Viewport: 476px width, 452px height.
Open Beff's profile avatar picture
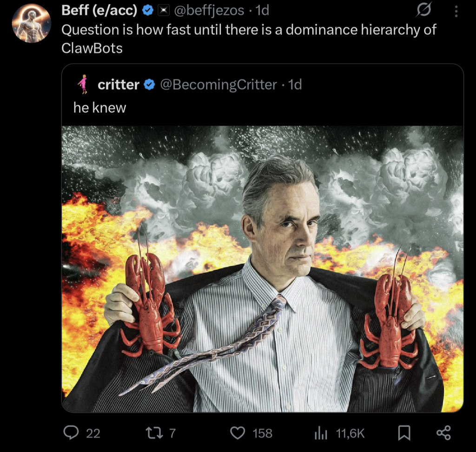coord(31,23)
